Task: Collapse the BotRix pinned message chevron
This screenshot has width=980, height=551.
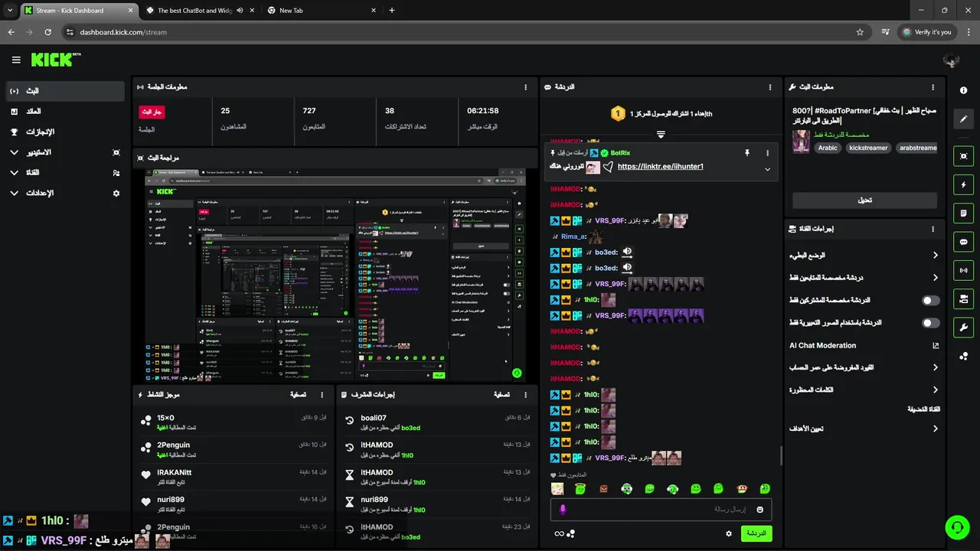Action: point(767,169)
